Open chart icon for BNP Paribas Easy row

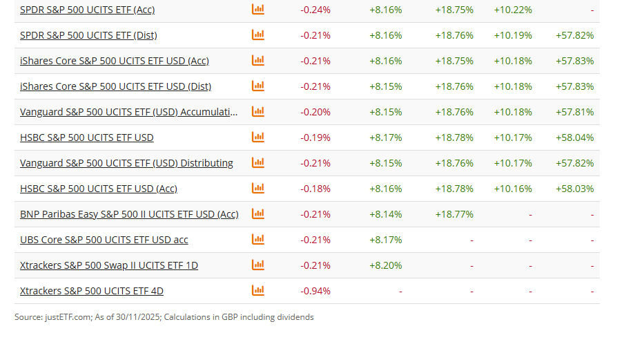258,213
